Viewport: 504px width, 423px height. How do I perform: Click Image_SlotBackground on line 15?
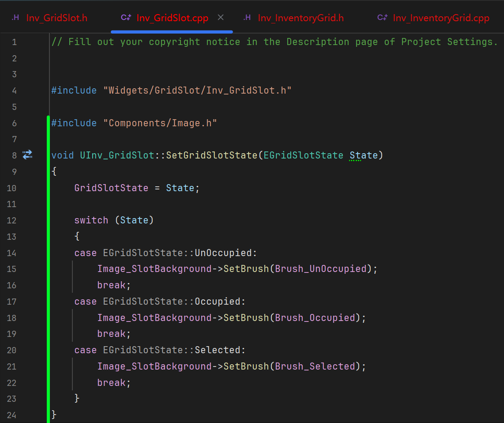[154, 268]
